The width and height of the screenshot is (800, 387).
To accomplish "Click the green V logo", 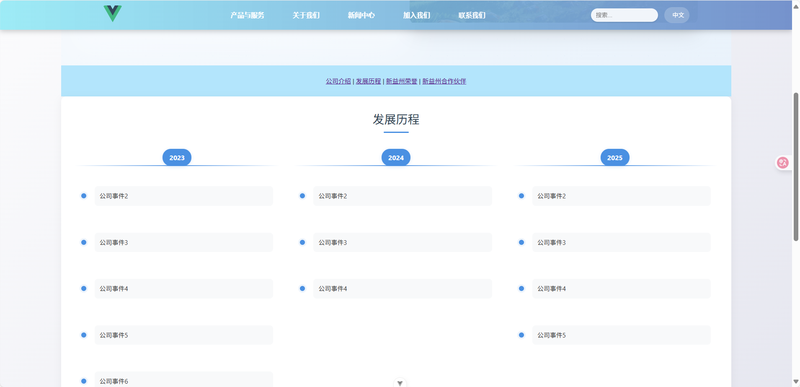I will [112, 13].
